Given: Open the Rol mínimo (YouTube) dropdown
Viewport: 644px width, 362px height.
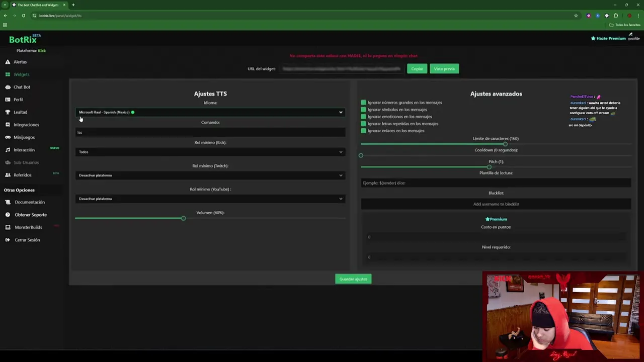Looking at the screenshot, I should click(x=210, y=199).
